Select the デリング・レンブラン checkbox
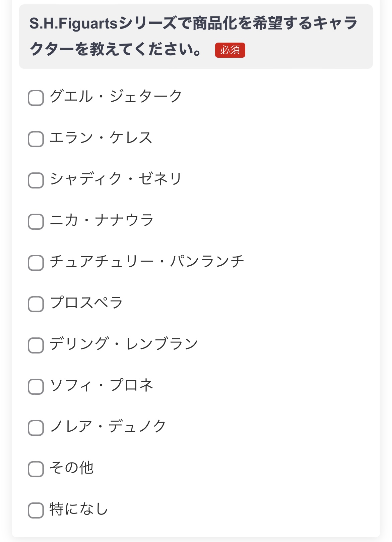The width and height of the screenshot is (392, 542). (x=36, y=345)
